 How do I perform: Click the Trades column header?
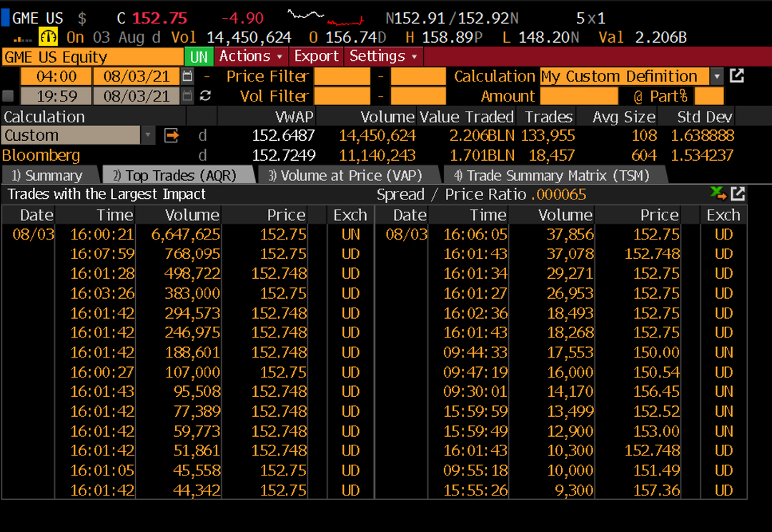[548, 117]
